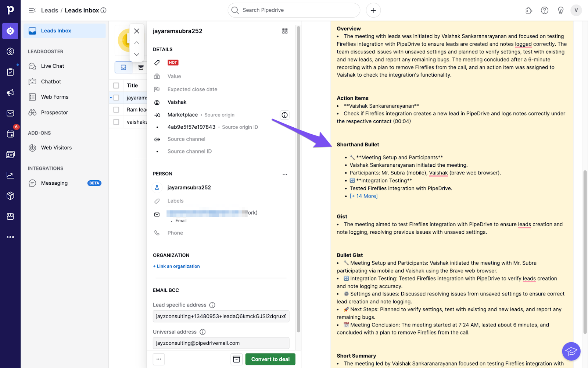Click the Leads breadcrumb link
This screenshot has width=588, height=368.
tap(50, 10)
